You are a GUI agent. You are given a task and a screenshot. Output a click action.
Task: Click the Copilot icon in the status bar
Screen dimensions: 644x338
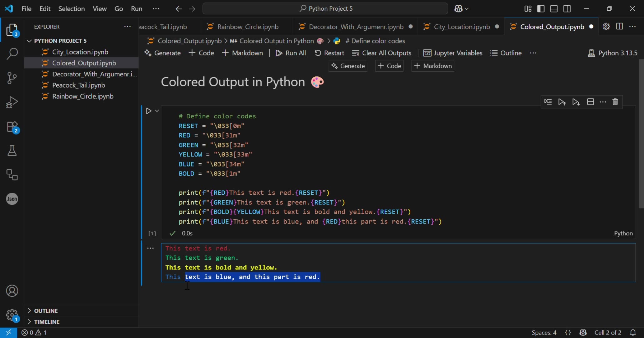[x=583, y=332]
